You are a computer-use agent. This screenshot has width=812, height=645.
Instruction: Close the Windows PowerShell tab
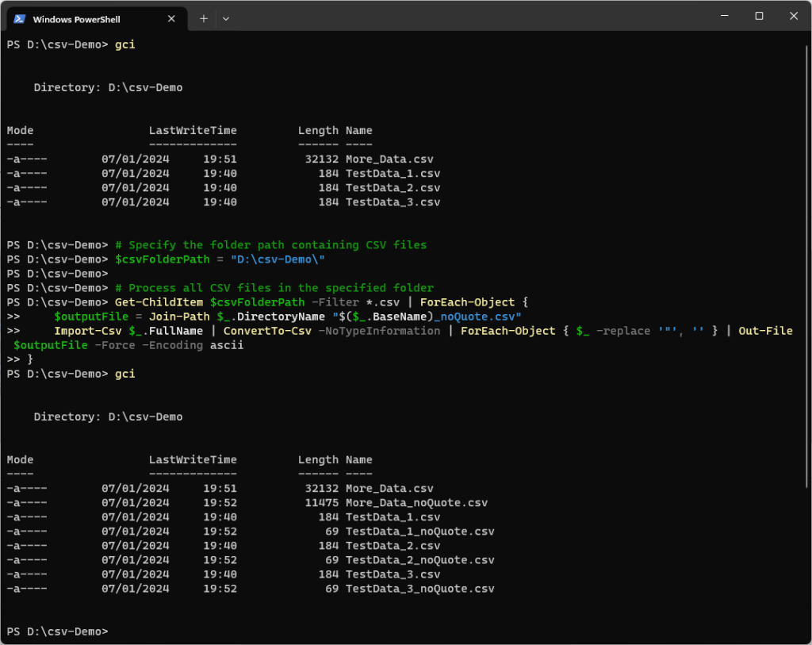tap(171, 17)
